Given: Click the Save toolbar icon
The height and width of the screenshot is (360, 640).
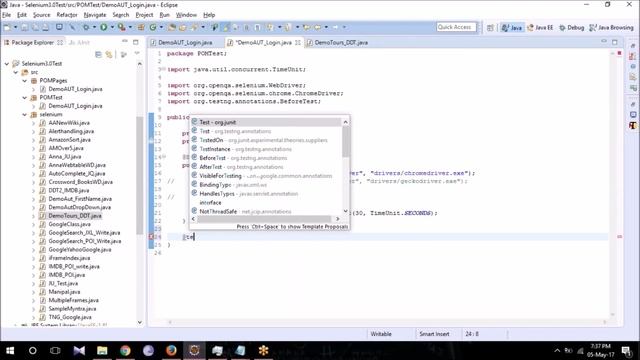Looking at the screenshot, I should coord(25,27).
